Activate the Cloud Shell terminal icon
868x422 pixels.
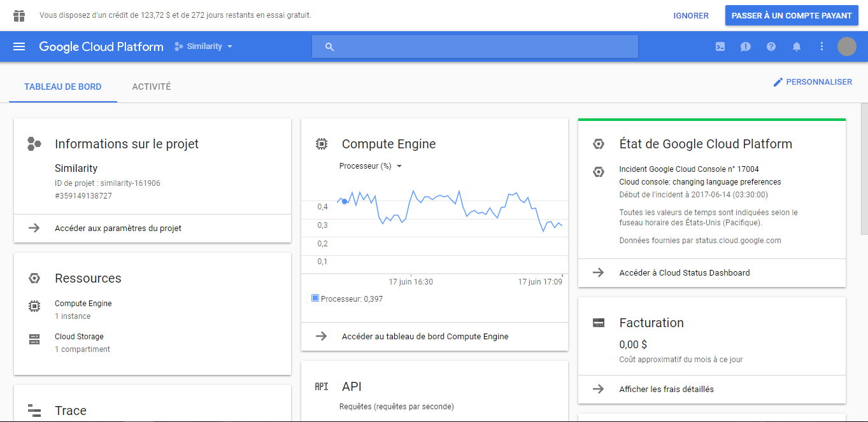tap(720, 46)
